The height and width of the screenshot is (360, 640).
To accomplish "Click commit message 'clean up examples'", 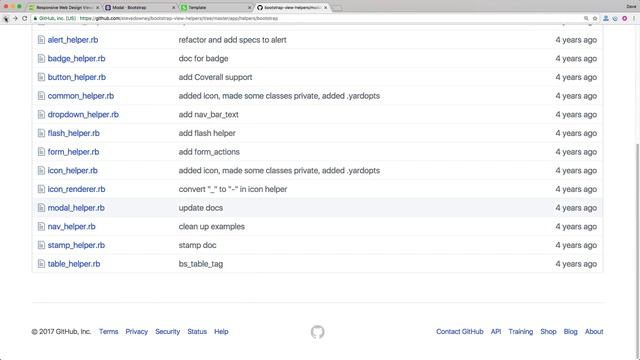I will click(x=211, y=227).
